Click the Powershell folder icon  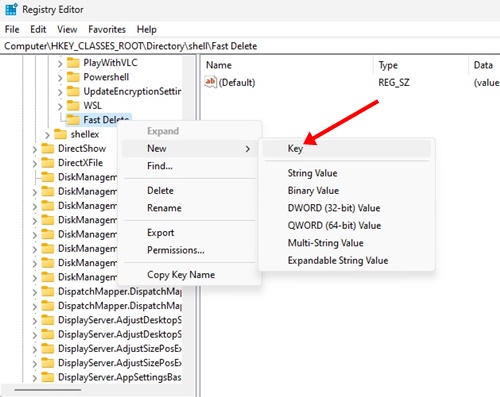73,77
